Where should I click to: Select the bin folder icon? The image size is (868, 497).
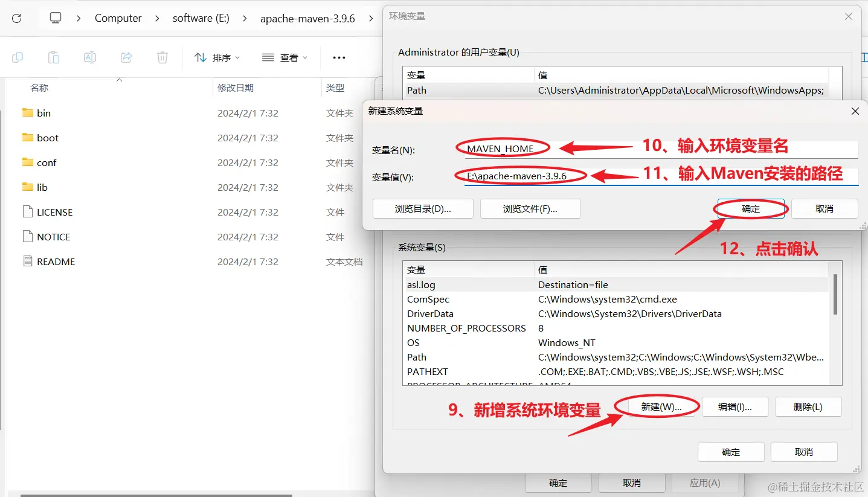pyautogui.click(x=28, y=112)
